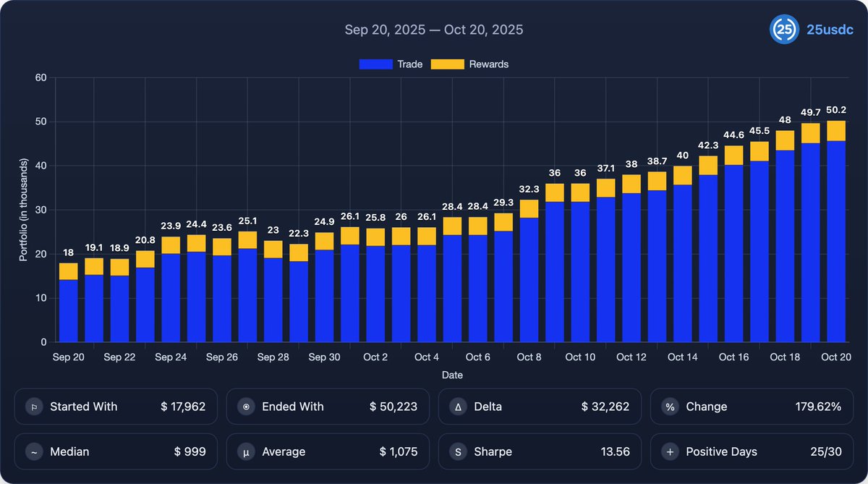The height and width of the screenshot is (484, 868).
Task: Select the Delta $ 32,262 card
Action: coord(540,407)
